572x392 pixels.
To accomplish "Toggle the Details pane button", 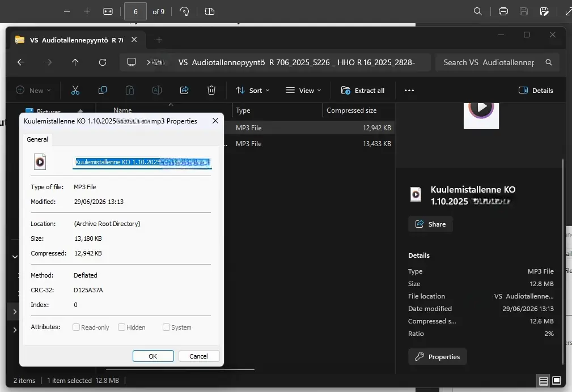I will [x=536, y=91].
